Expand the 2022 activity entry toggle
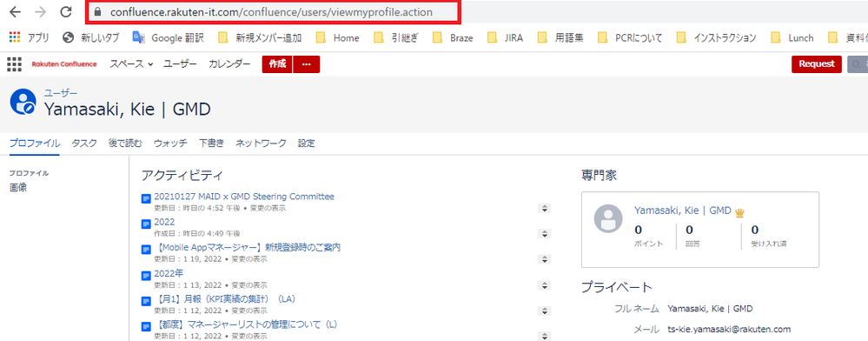The width and height of the screenshot is (868, 341). click(x=545, y=234)
